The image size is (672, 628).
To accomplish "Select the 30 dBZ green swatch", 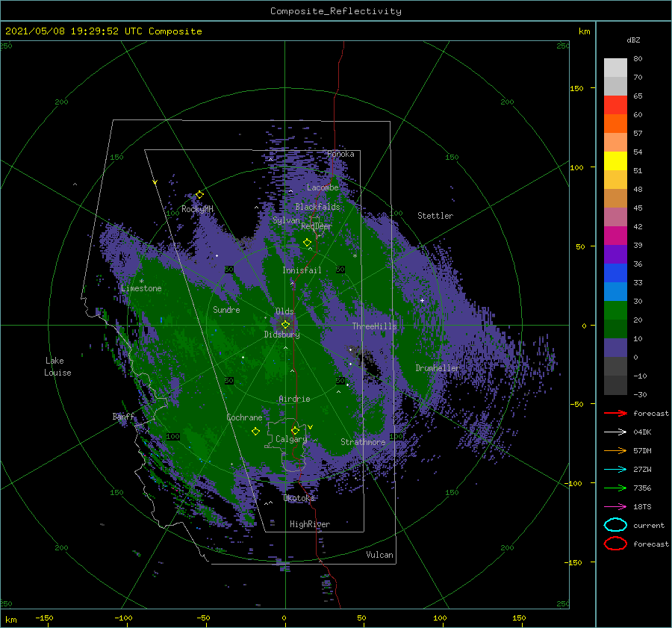I will click(x=615, y=310).
